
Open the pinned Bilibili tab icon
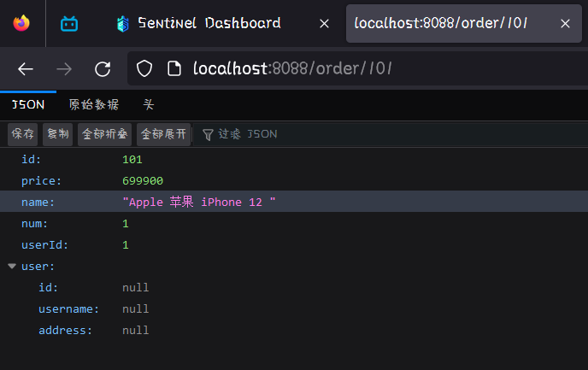69,24
